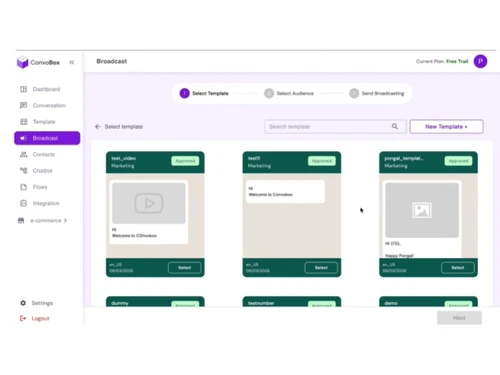Click the Conversation chat icon
The image size is (500, 375).
click(23, 105)
